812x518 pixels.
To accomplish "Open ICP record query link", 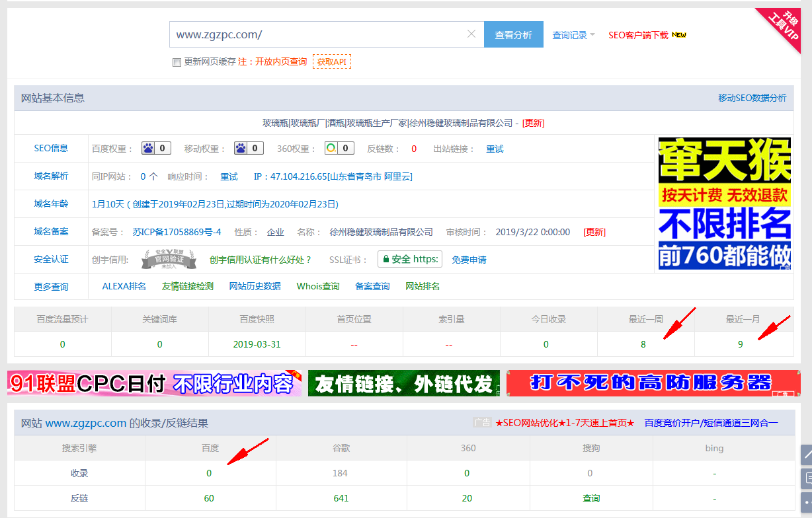I will pos(372,286).
